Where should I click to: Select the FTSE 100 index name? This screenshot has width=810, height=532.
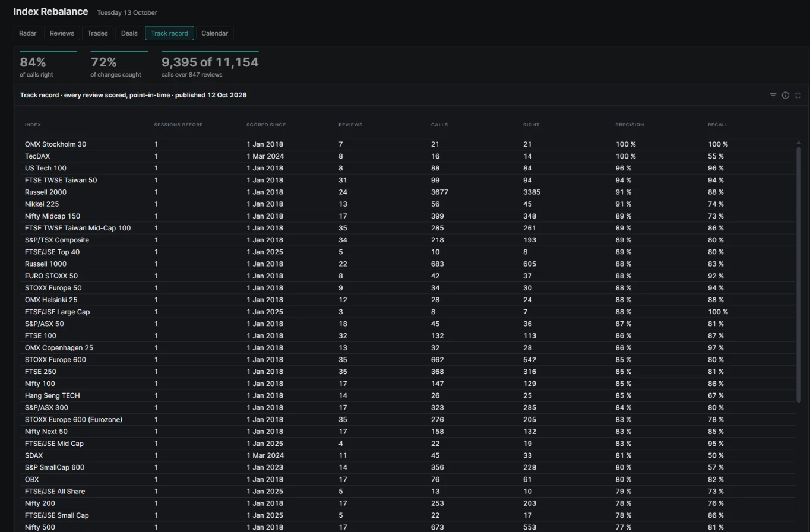[40, 335]
